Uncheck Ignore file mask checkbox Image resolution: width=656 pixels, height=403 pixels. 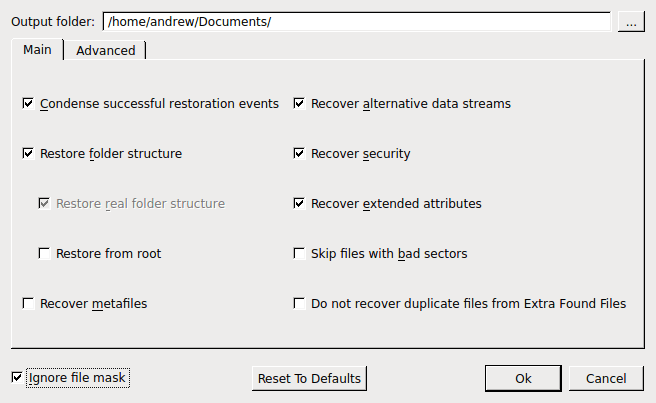click(17, 377)
